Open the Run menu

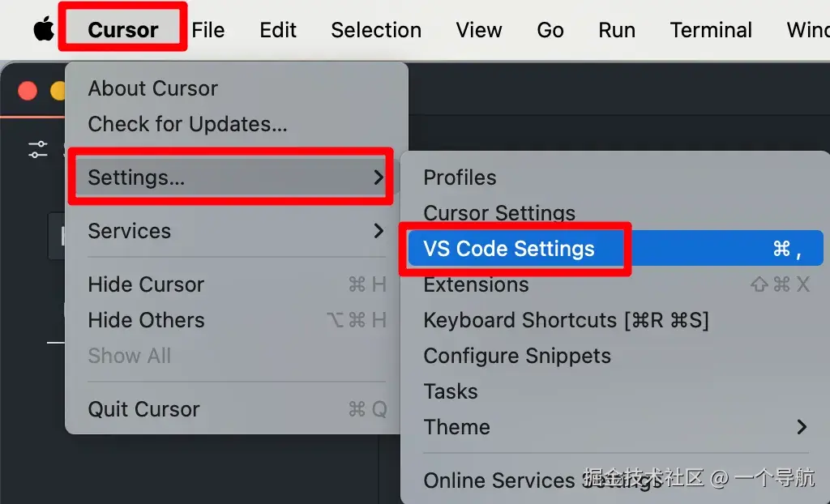pyautogui.click(x=616, y=30)
